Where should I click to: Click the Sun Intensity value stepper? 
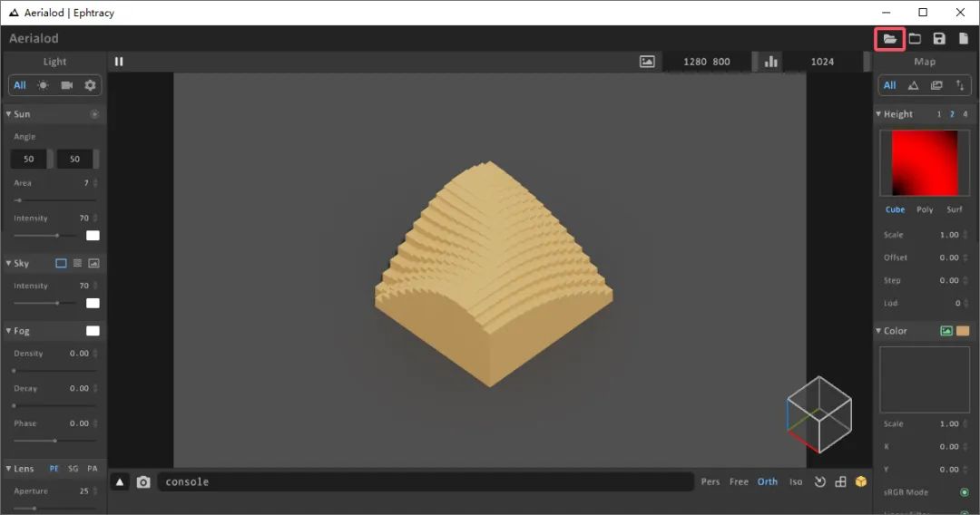95,218
